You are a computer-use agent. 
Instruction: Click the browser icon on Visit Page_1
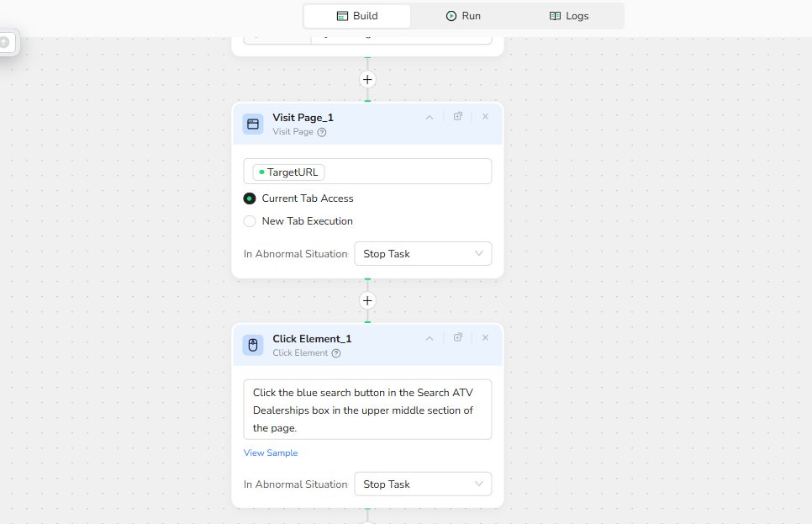[253, 124]
